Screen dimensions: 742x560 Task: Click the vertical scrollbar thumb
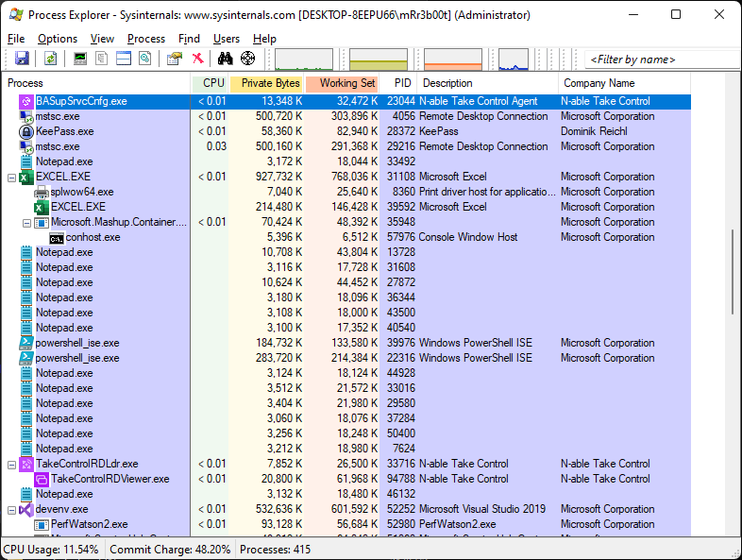[733, 272]
